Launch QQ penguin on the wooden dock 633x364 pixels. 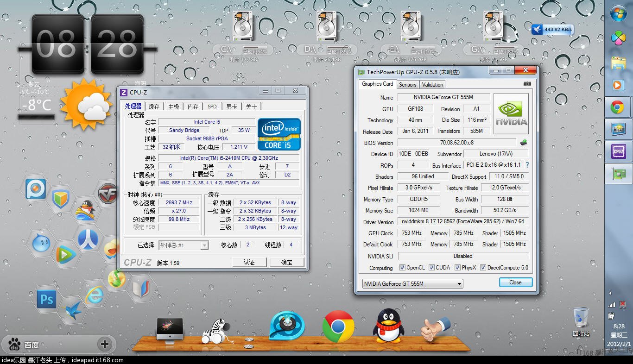pos(388,326)
